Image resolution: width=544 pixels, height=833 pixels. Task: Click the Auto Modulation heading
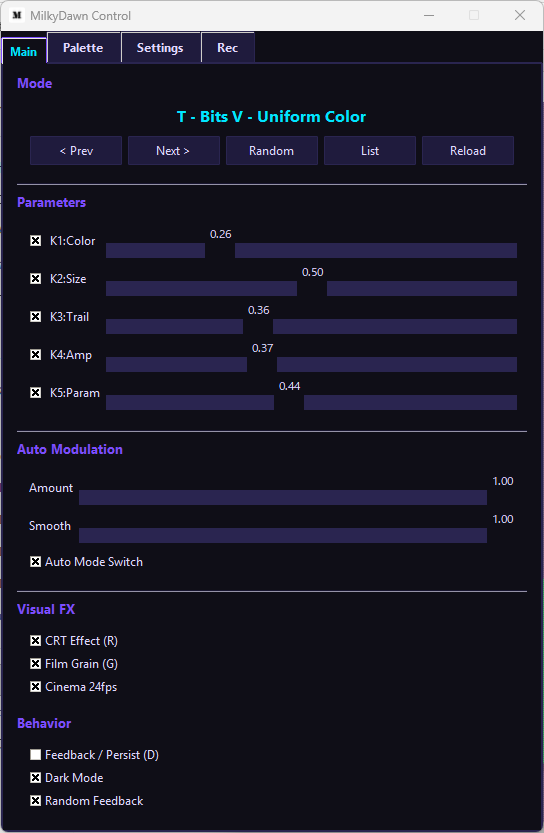pyautogui.click(x=70, y=449)
